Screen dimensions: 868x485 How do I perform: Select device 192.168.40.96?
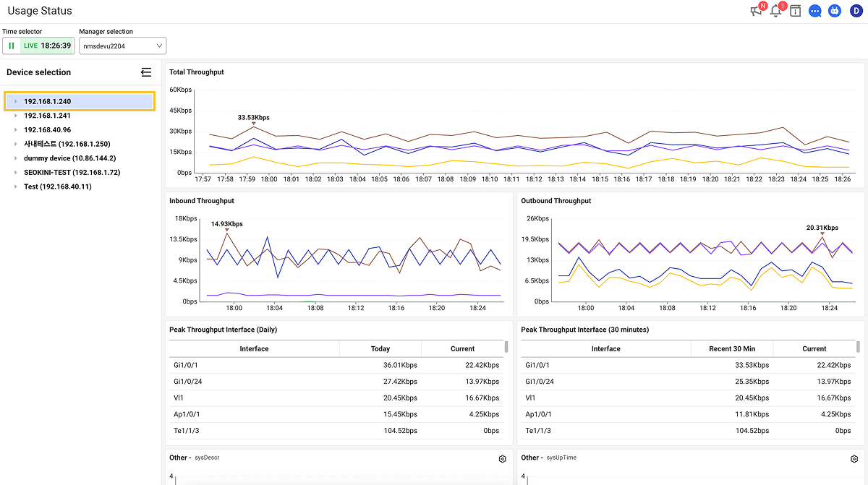point(47,130)
